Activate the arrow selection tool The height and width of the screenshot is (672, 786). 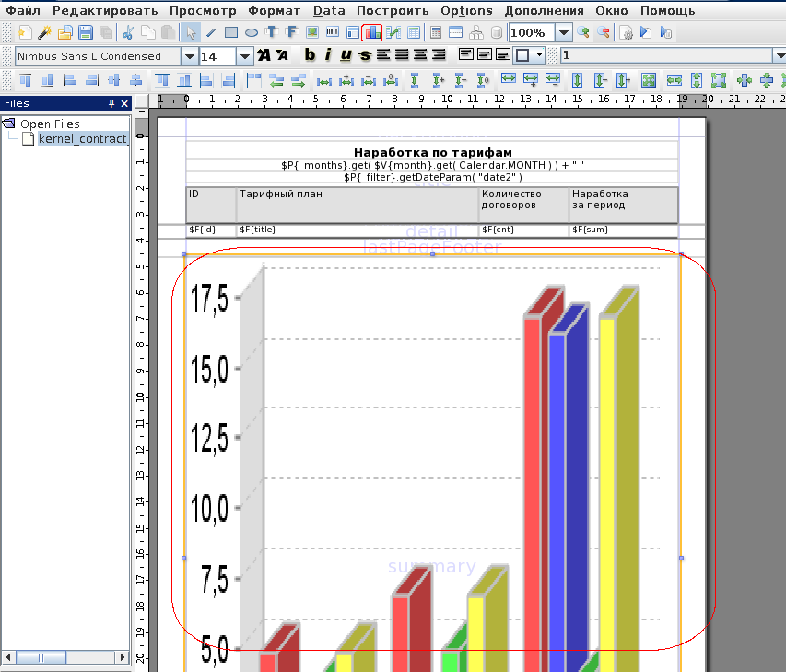pyautogui.click(x=191, y=33)
